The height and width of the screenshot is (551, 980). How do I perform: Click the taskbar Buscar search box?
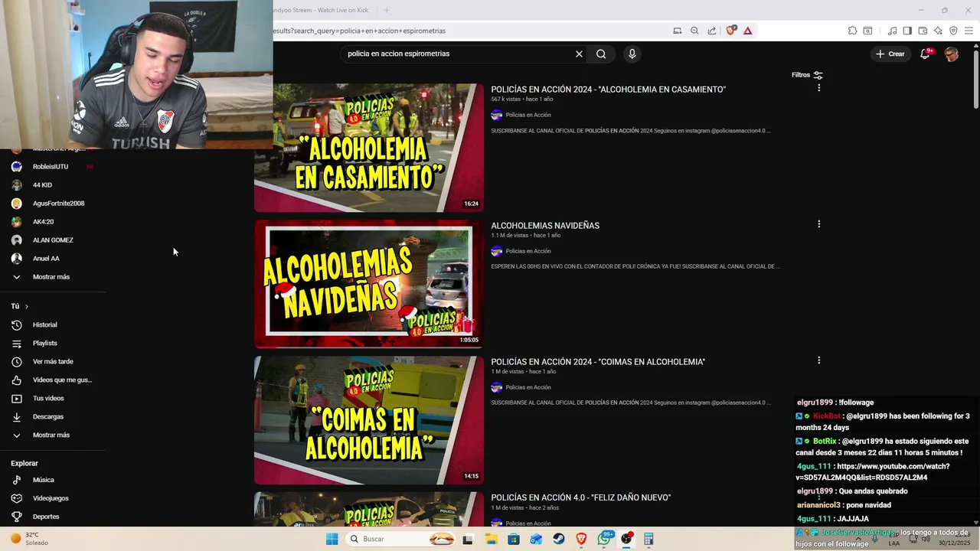[x=400, y=539]
